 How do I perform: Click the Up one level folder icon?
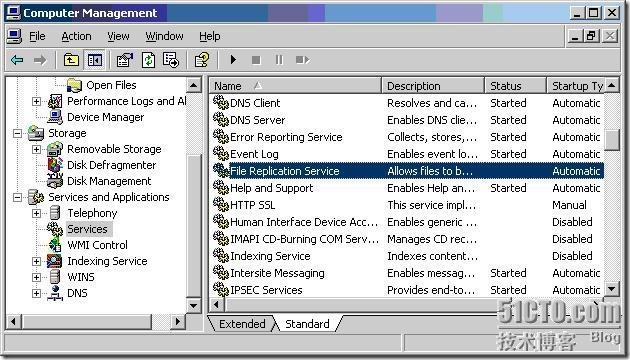tap(71, 60)
